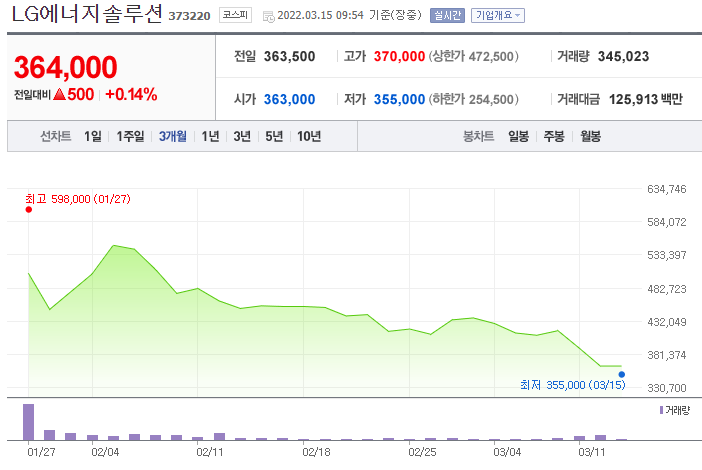
Task: Select the 1일 line chart tab
Action: [93, 136]
